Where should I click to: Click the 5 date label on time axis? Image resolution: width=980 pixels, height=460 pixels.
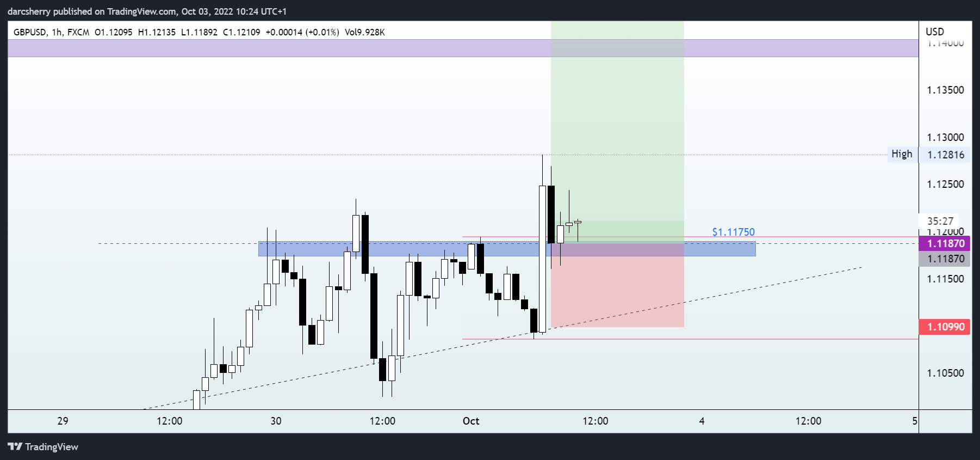click(x=915, y=421)
